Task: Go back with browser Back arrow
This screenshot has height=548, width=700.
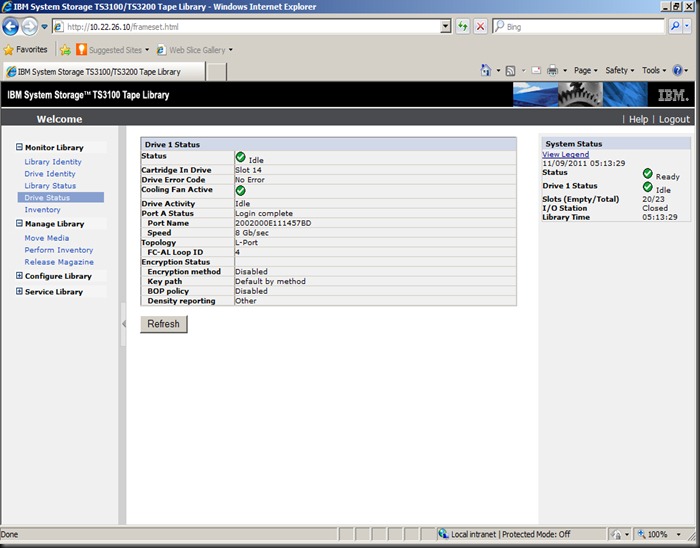Action: coord(10,27)
